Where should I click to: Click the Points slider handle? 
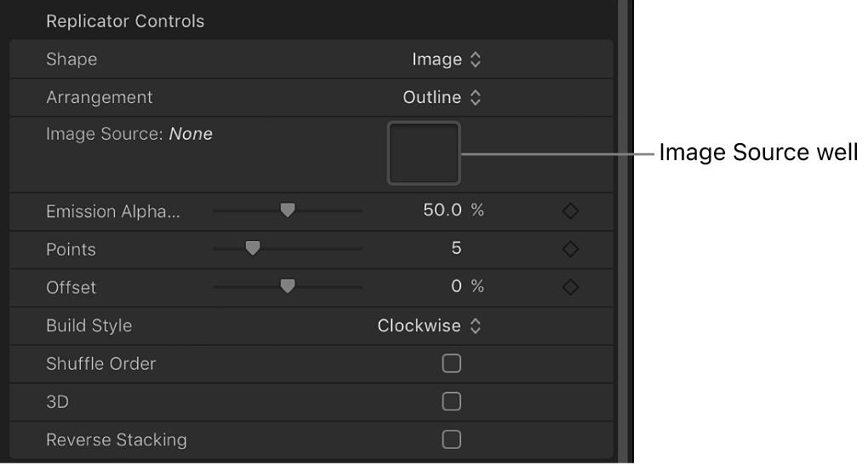tap(252, 249)
